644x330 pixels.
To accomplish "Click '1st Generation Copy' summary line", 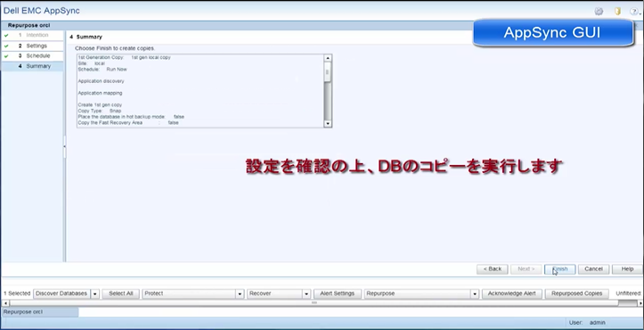I will pyautogui.click(x=124, y=58).
